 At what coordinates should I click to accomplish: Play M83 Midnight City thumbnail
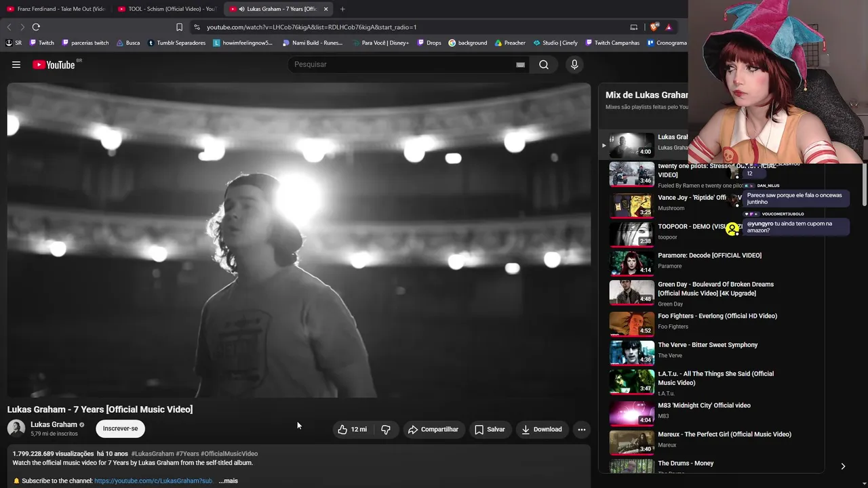(631, 413)
